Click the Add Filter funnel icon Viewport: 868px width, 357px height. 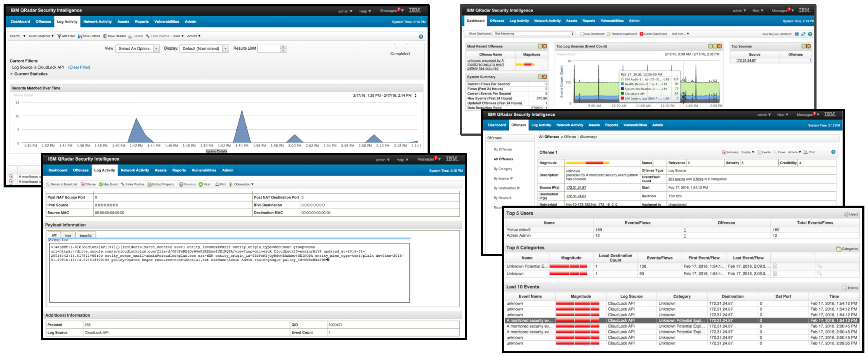(x=59, y=36)
